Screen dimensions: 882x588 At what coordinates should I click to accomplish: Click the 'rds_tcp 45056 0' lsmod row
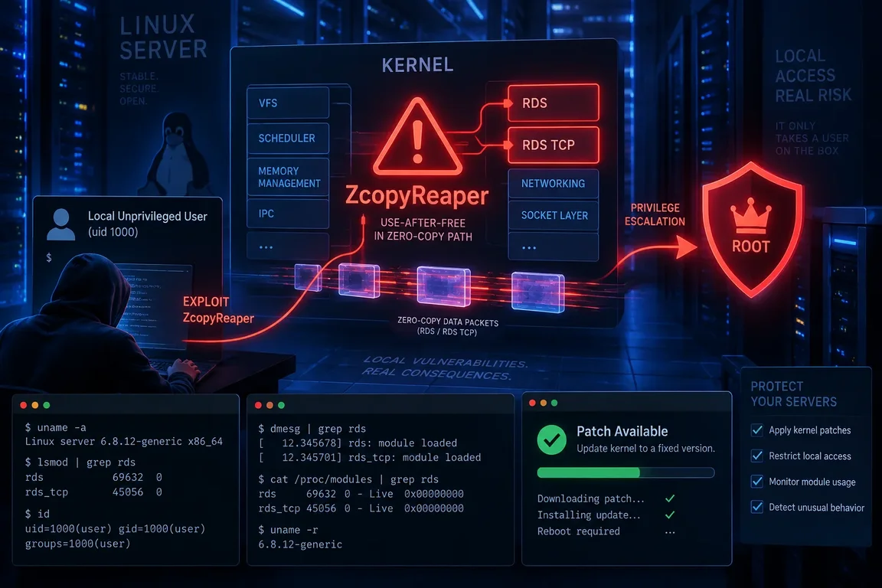pos(93,492)
